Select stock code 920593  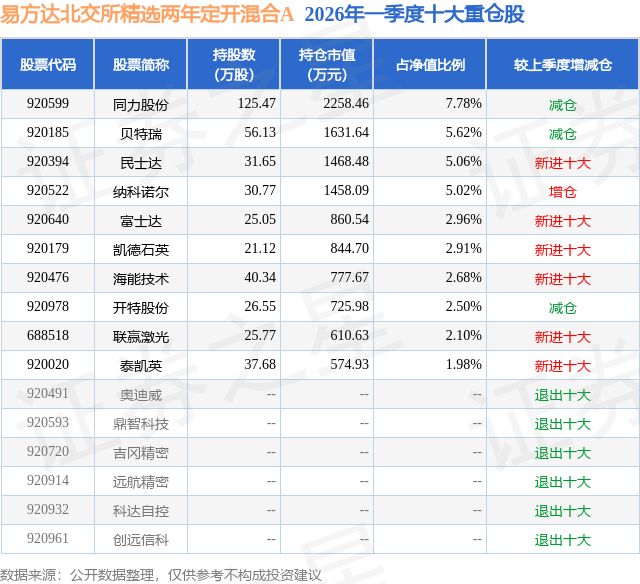(x=48, y=422)
